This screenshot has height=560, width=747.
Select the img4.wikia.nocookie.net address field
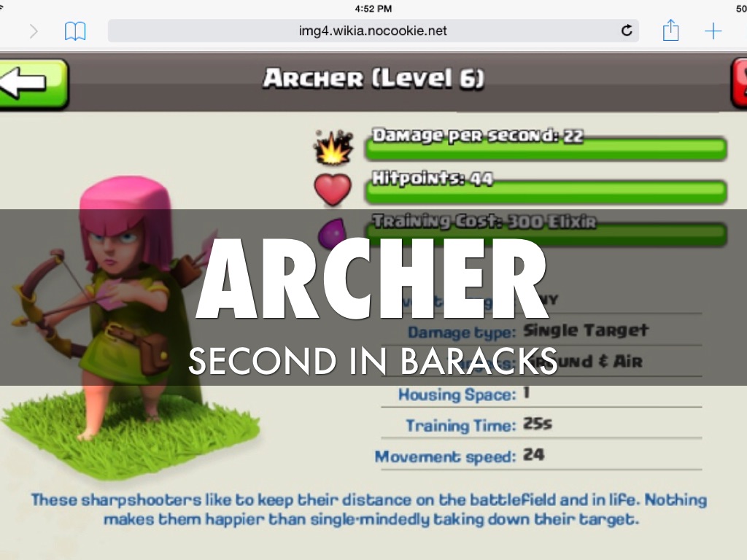(373, 31)
